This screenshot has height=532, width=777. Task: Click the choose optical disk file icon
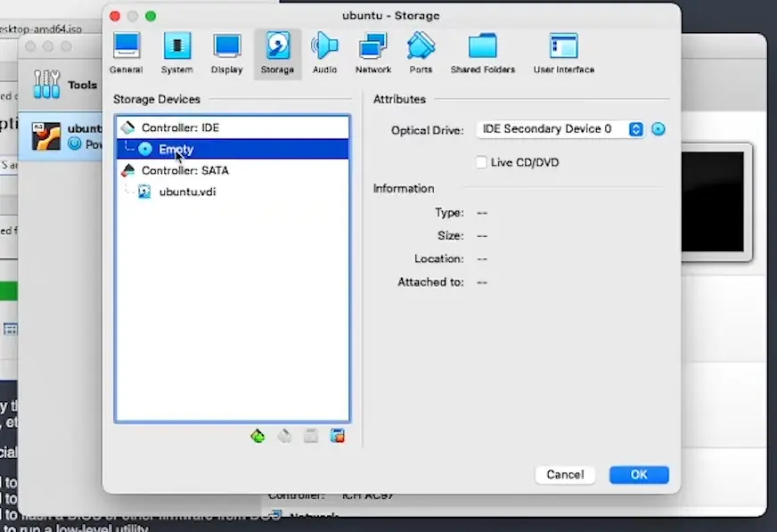[x=658, y=129]
